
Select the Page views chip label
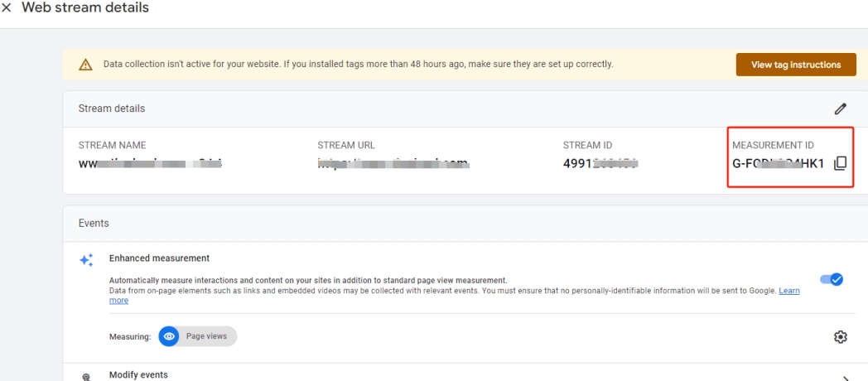pyautogui.click(x=206, y=336)
